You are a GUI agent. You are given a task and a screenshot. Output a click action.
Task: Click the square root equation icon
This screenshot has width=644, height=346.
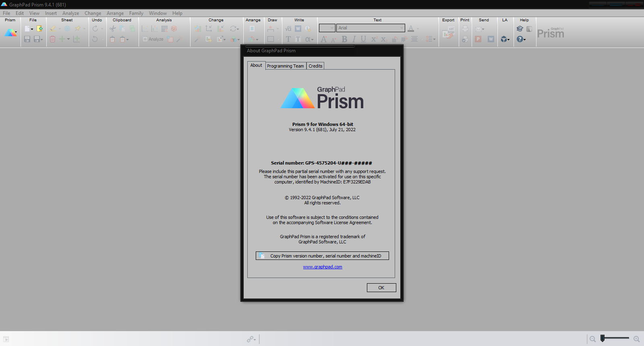288,29
